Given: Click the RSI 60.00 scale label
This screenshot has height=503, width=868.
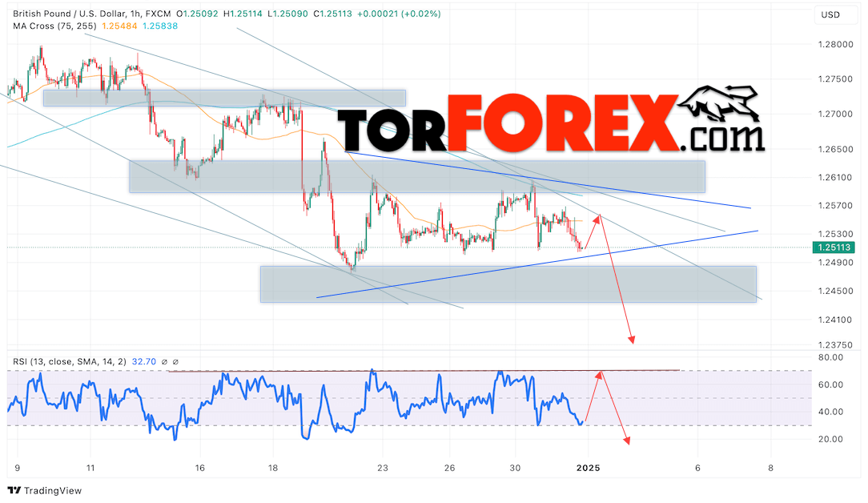Looking at the screenshot, I should [x=830, y=384].
